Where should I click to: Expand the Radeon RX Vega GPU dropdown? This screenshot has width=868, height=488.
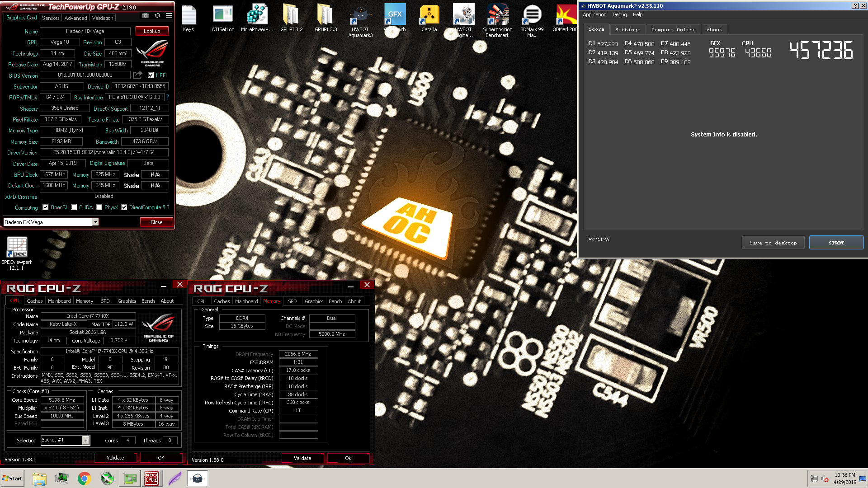click(95, 222)
